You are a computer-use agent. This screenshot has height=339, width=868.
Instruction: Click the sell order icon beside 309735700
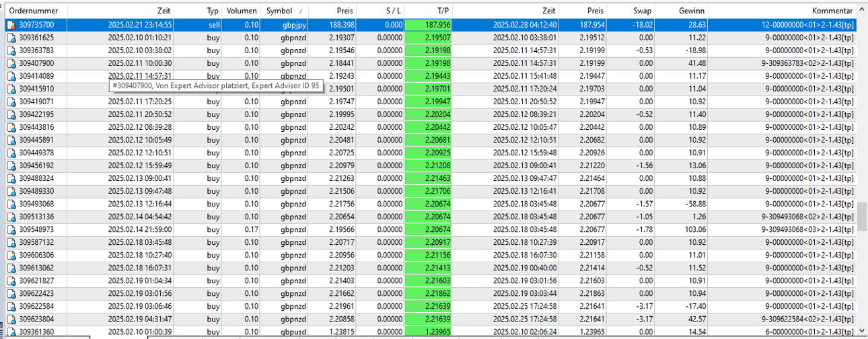pyautogui.click(x=11, y=25)
